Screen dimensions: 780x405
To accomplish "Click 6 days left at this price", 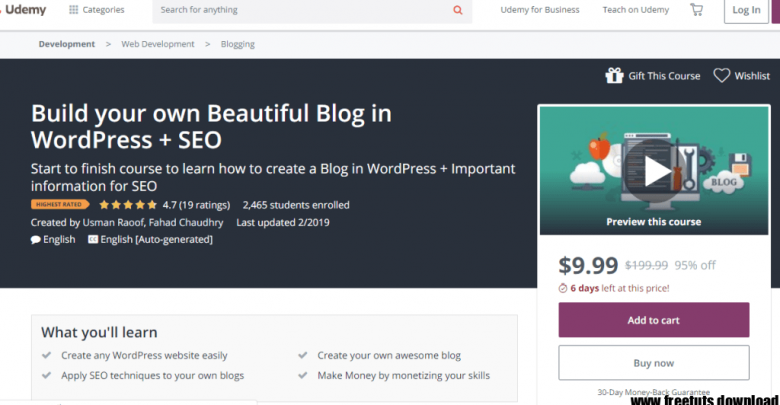I will pyautogui.click(x=620, y=288).
